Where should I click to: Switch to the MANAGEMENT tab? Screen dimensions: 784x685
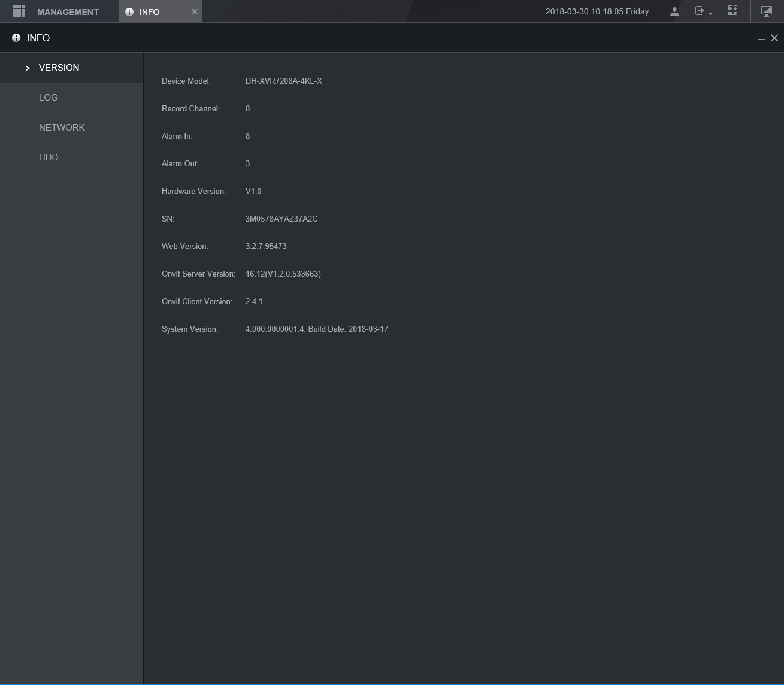[68, 12]
